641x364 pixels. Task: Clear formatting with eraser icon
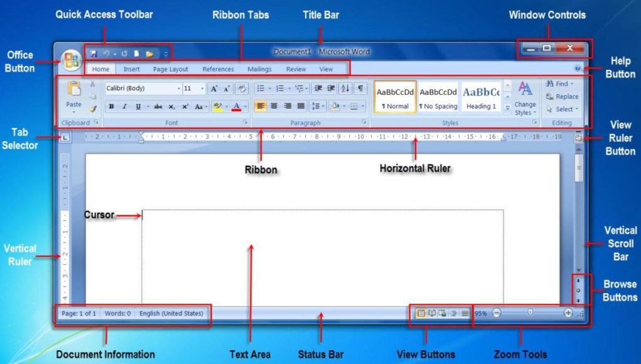pos(242,88)
